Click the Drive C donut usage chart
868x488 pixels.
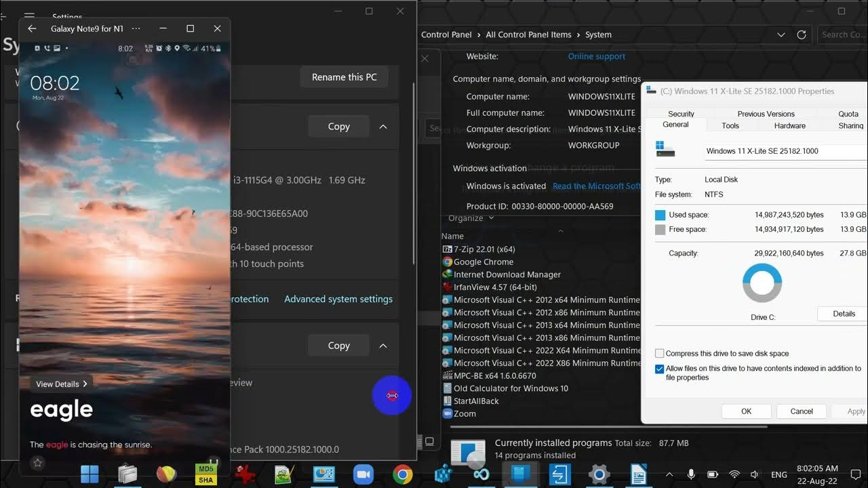(762, 283)
